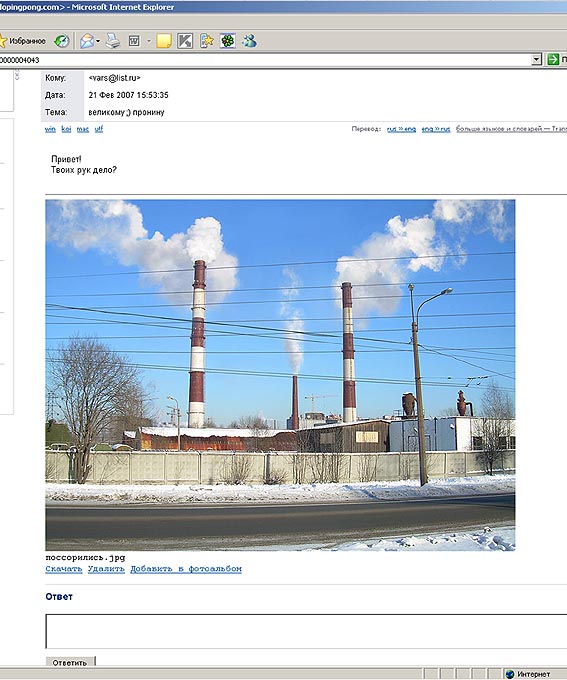Screen dimensions: 567x680
Task: Open the address bar dropdown arrow
Action: (x=537, y=59)
